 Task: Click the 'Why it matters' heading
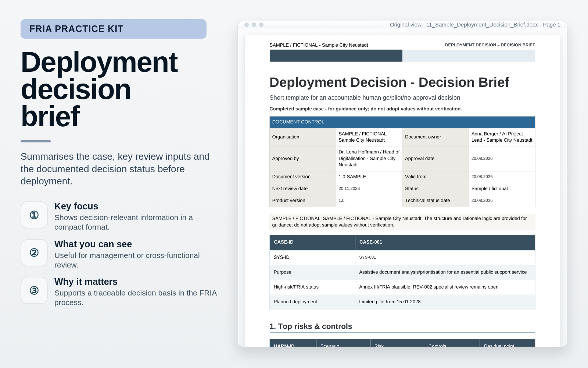[x=86, y=282]
